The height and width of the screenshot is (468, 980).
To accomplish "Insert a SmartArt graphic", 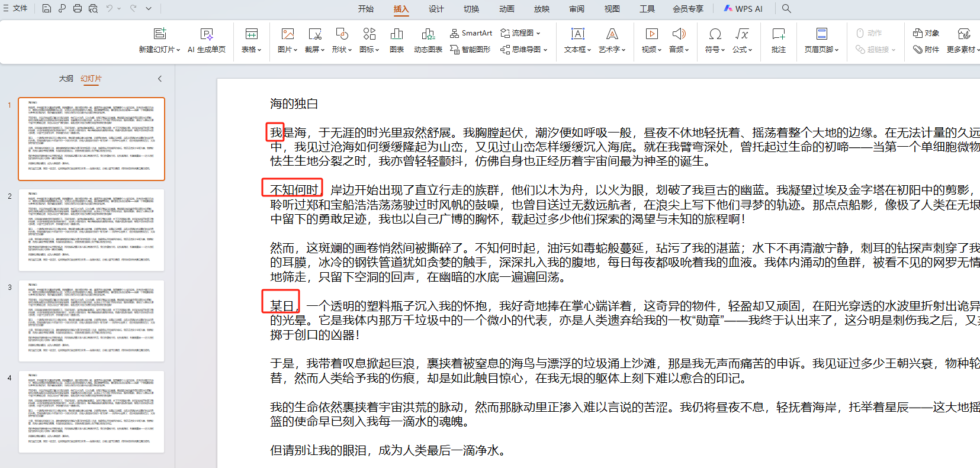I will [x=471, y=33].
